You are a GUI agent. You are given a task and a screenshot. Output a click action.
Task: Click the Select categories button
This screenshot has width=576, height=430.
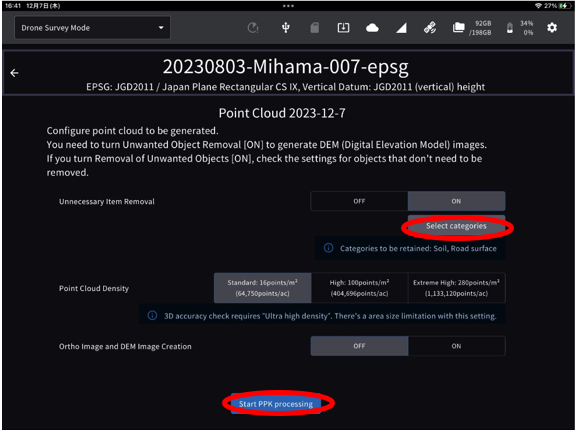[x=456, y=226]
